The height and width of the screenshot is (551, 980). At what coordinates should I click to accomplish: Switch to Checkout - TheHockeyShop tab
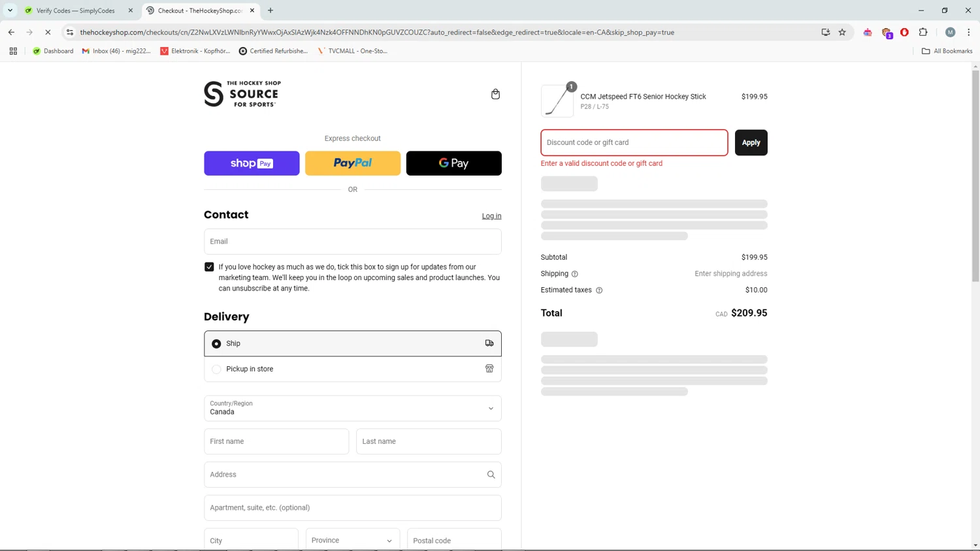[200, 10]
